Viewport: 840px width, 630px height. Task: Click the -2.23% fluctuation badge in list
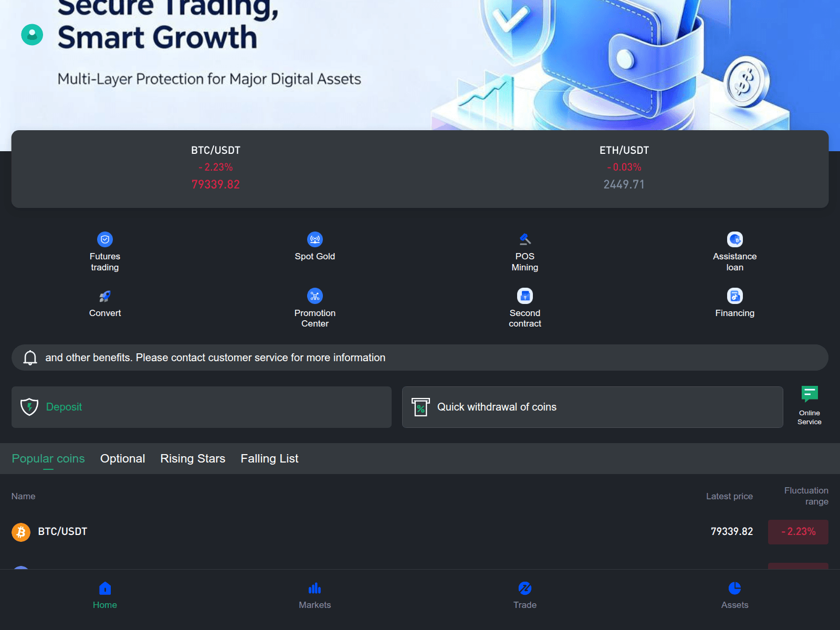[x=798, y=532]
